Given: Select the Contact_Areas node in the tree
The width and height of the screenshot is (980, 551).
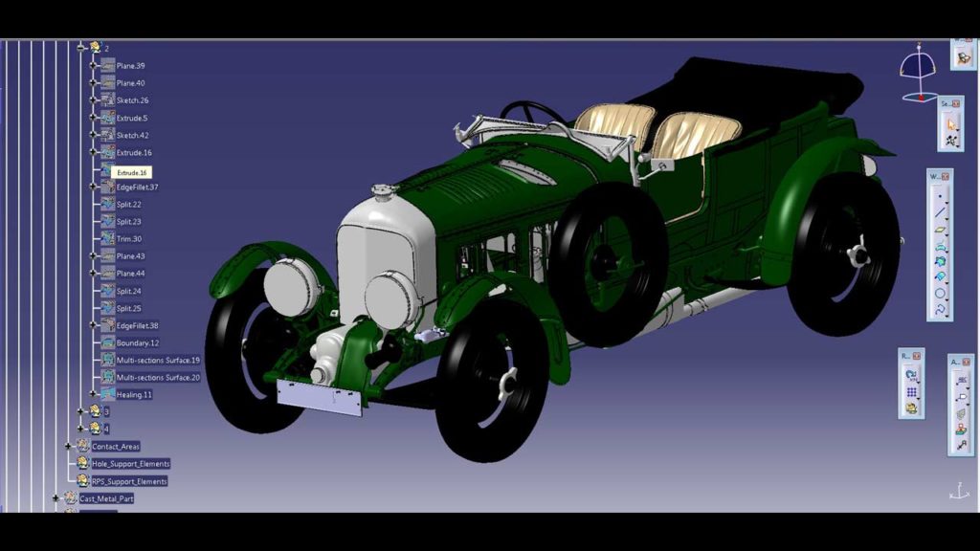Looking at the screenshot, I should click(117, 446).
